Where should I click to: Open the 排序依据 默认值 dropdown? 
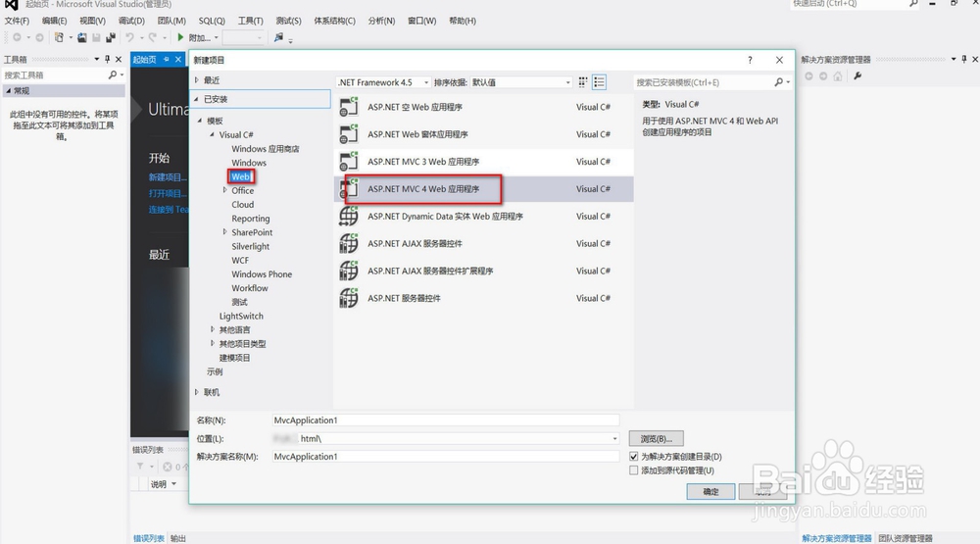(521, 82)
